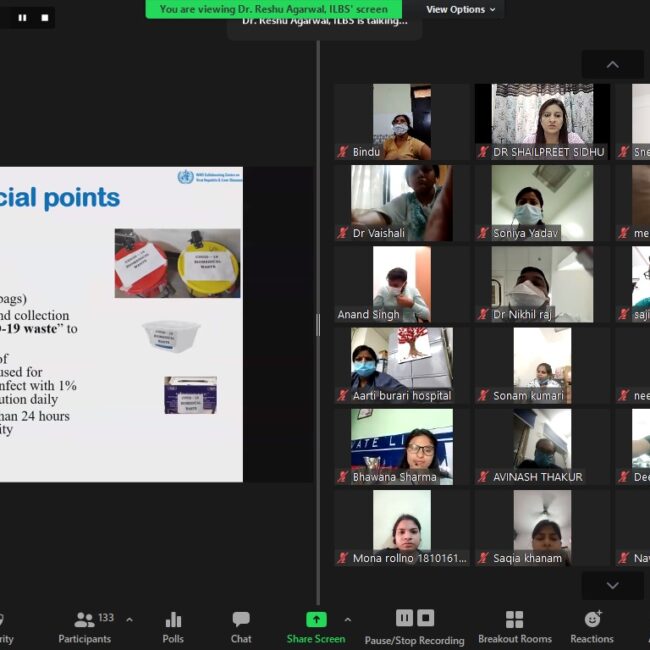Open the Chat panel

pos(241,627)
